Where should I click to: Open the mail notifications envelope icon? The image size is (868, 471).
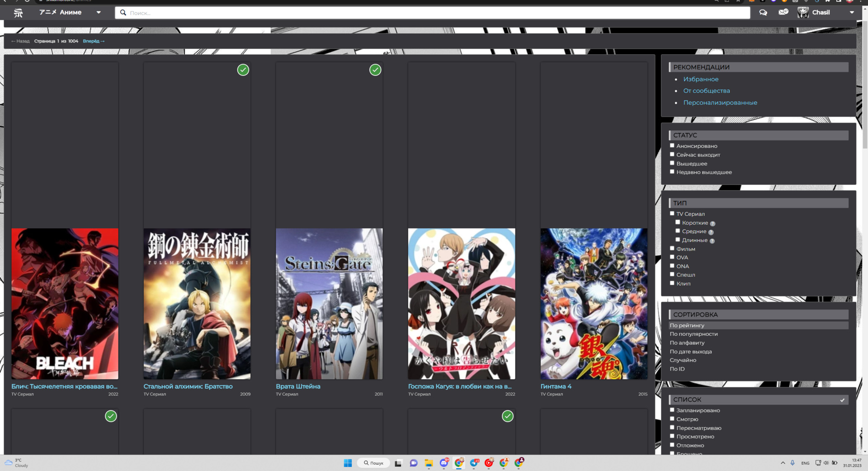pyautogui.click(x=783, y=12)
